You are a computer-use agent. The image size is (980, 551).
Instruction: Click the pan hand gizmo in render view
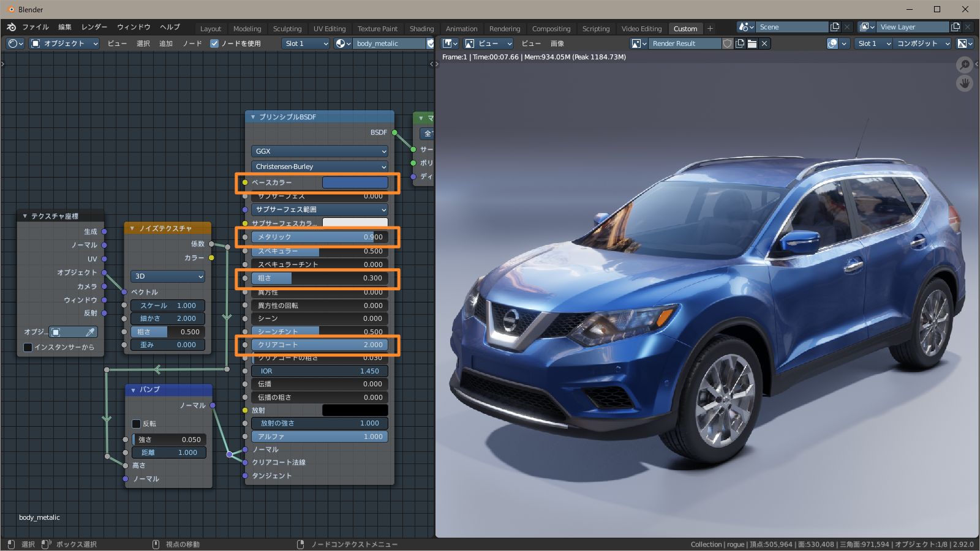[965, 83]
